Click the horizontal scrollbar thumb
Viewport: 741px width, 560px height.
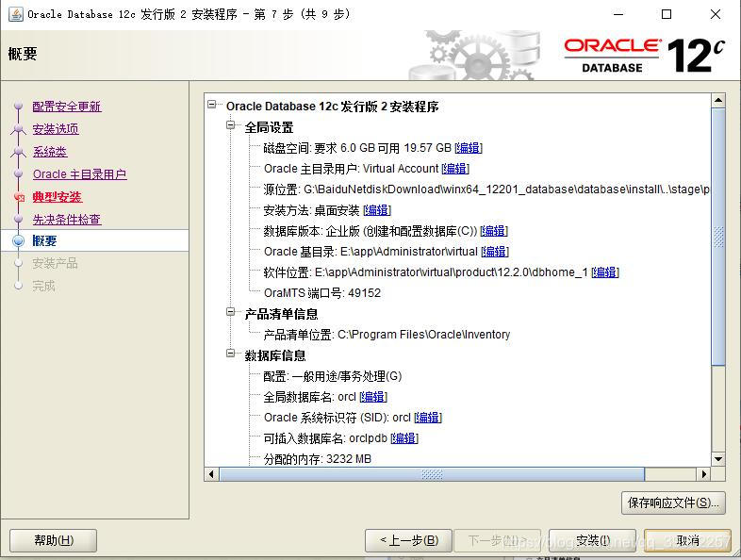(432, 474)
